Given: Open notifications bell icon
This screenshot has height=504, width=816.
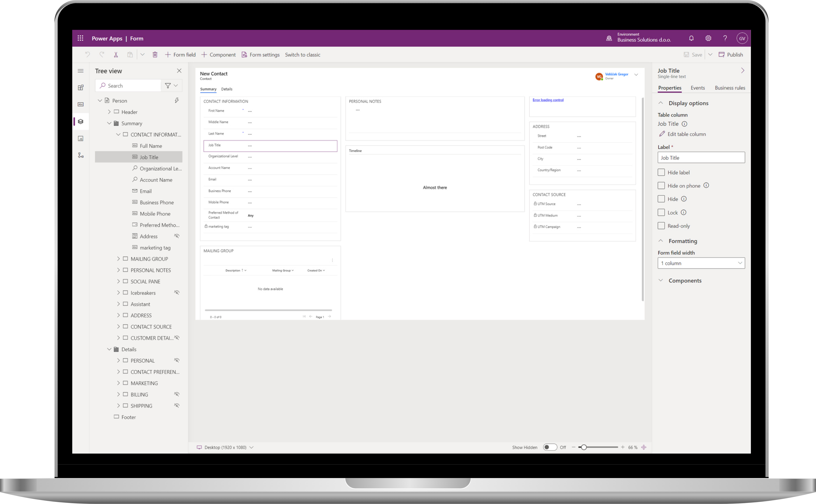Looking at the screenshot, I should click(691, 38).
